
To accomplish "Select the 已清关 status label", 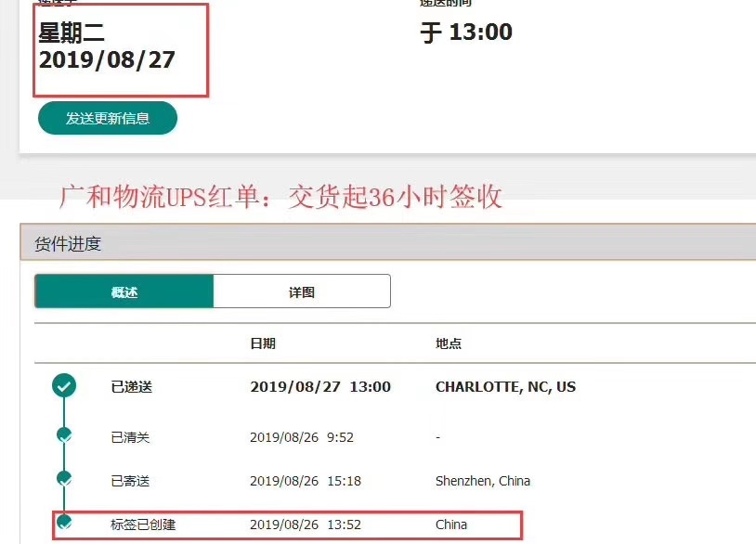I will (130, 437).
